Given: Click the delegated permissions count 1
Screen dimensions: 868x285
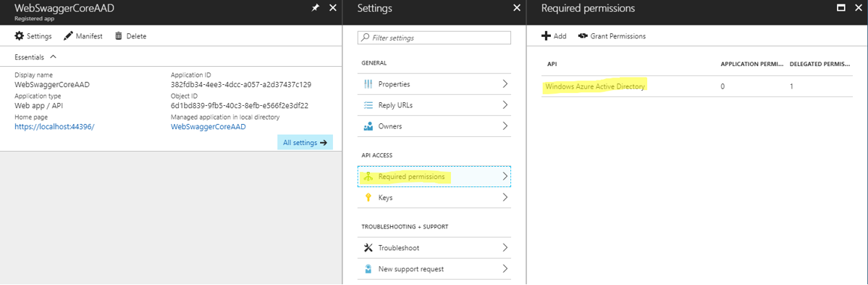Looking at the screenshot, I should pyautogui.click(x=792, y=87).
